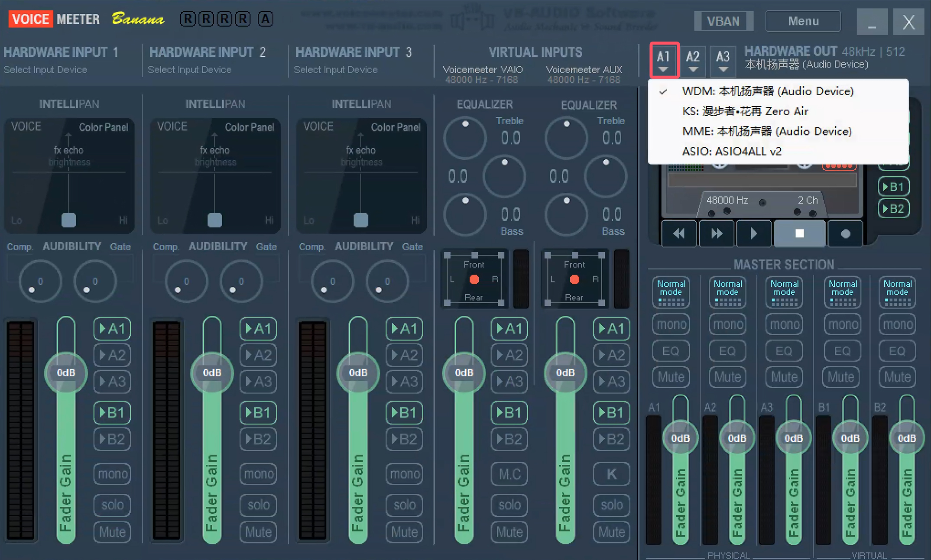931x560 pixels.
Task: Enable A3 routing on Voicemeeter AUX strip
Action: point(611,382)
